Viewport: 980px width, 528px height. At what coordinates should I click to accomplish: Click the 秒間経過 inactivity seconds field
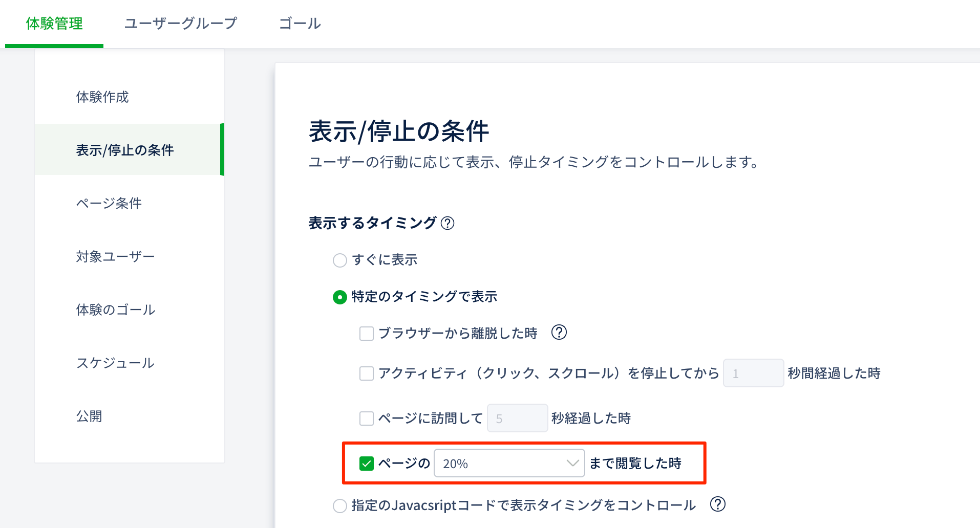pyautogui.click(x=753, y=373)
